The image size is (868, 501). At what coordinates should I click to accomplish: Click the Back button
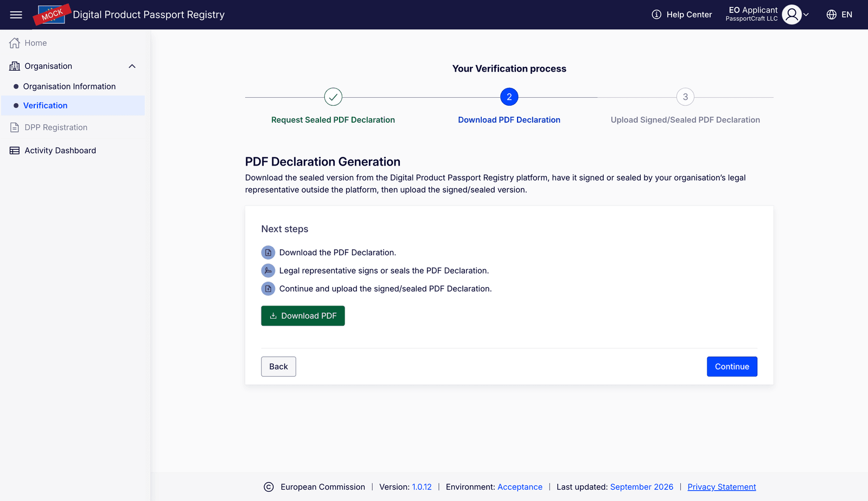coord(278,366)
